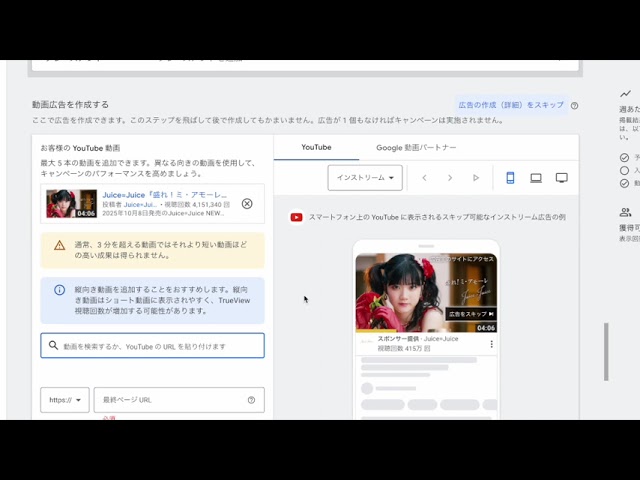Image resolution: width=640 pixels, height=480 pixels.
Task: Open the インストリーム format dropdown
Action: tap(365, 178)
